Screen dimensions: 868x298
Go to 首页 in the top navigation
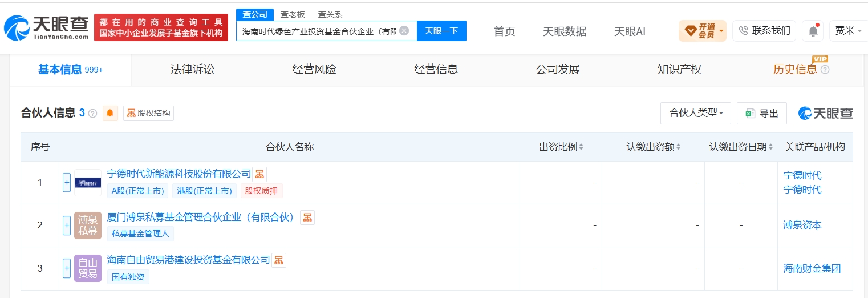coord(504,31)
